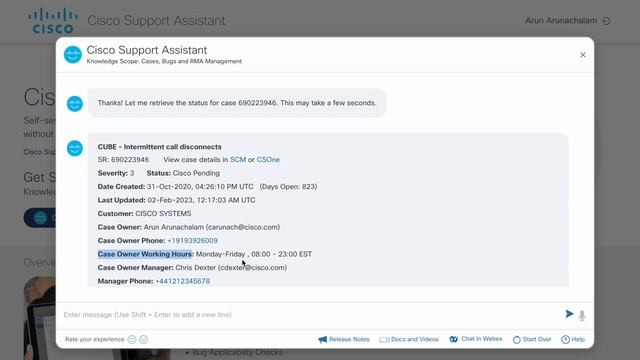Image resolution: width=640 pixels, height=360 pixels.
Task: Activate the microphone voice input
Action: (x=582, y=315)
